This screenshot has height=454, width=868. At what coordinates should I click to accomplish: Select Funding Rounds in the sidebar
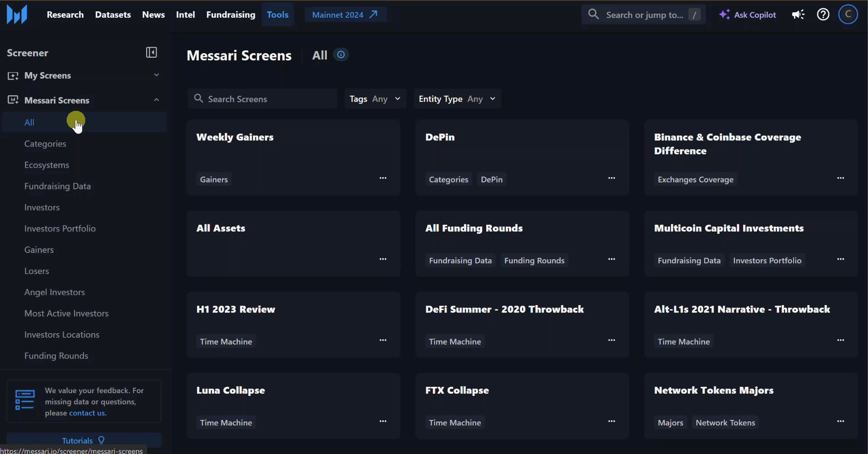[x=56, y=356]
